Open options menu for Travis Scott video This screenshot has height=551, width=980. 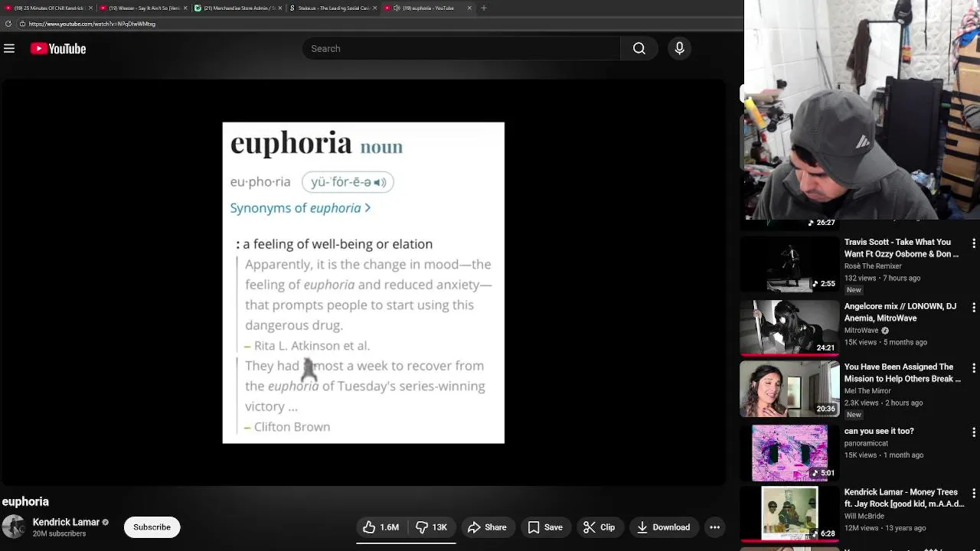coord(973,243)
